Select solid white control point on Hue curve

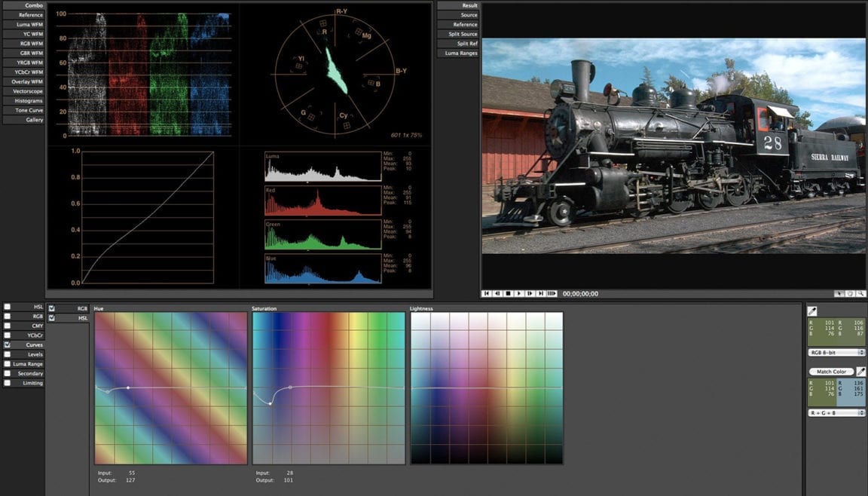coord(128,387)
